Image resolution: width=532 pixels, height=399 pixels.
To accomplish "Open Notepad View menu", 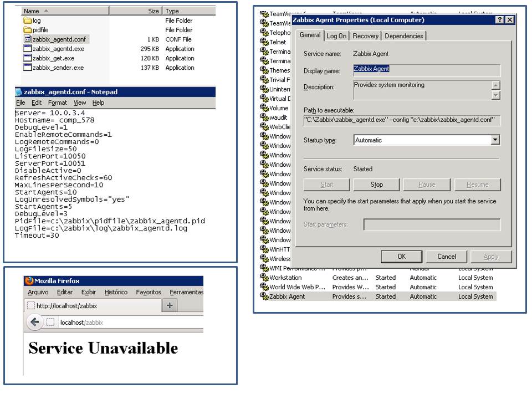I will 80,103.
